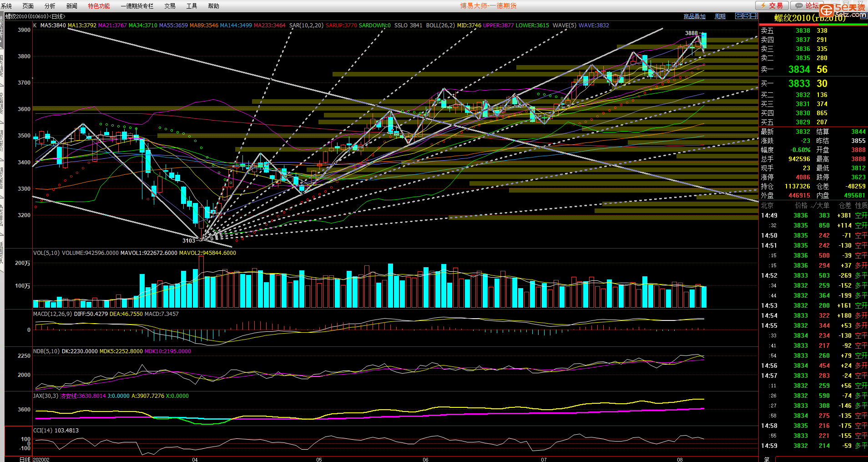The image size is (868, 462).
Task: Open the 一德期货专栏 menu
Action: pos(137,6)
